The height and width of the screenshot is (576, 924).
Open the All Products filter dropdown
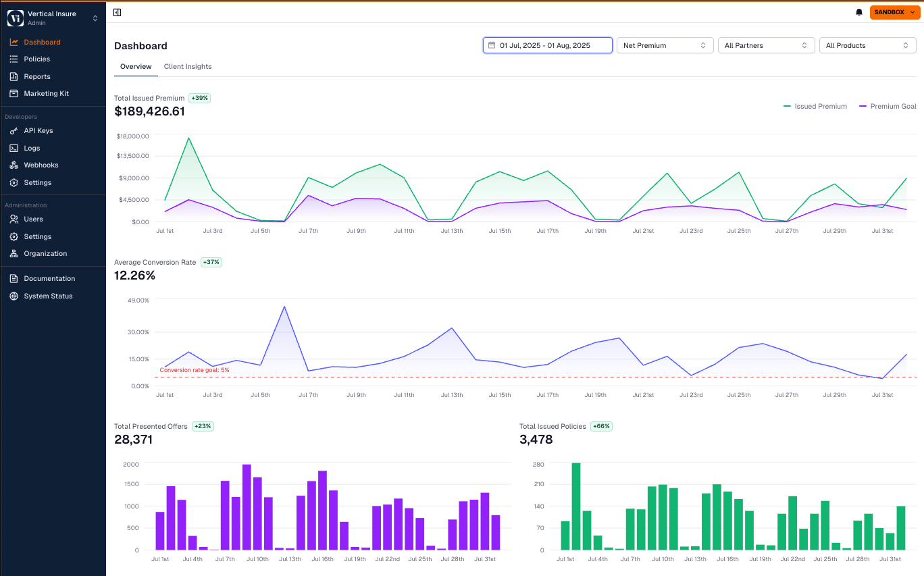(x=867, y=45)
